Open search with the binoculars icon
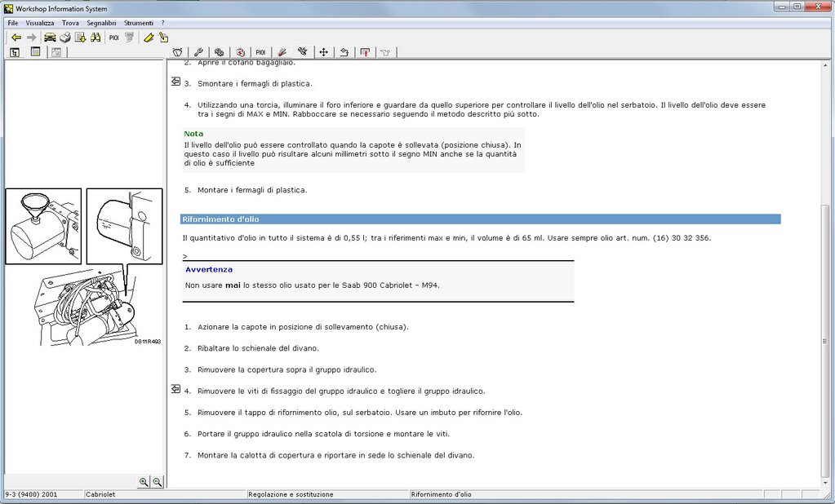Image resolution: width=835 pixels, height=504 pixels. click(x=95, y=38)
